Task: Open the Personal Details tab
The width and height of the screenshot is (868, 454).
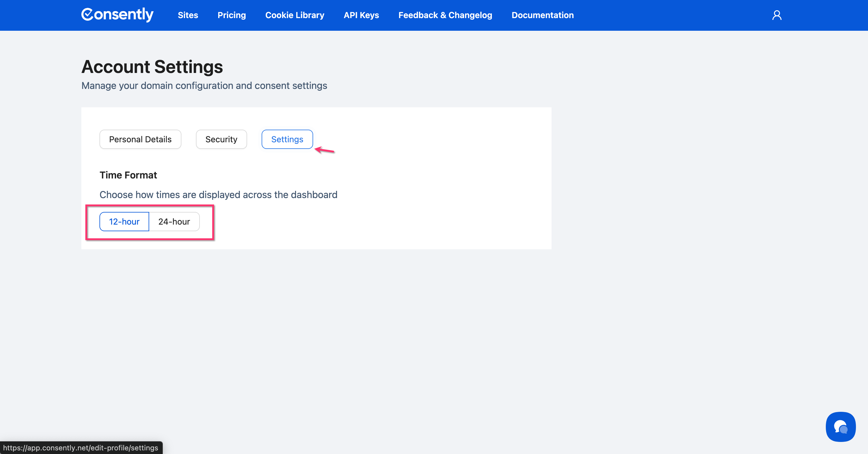Action: click(140, 139)
